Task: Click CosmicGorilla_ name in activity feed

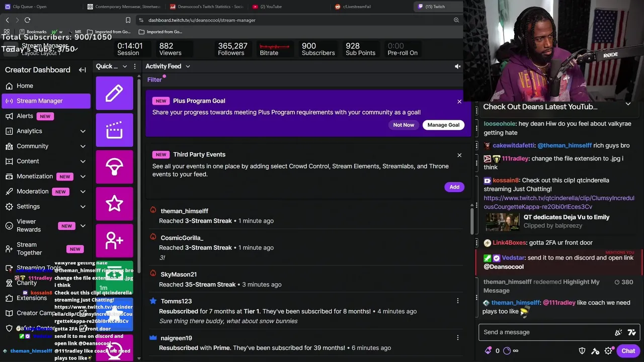Action: [182, 238]
